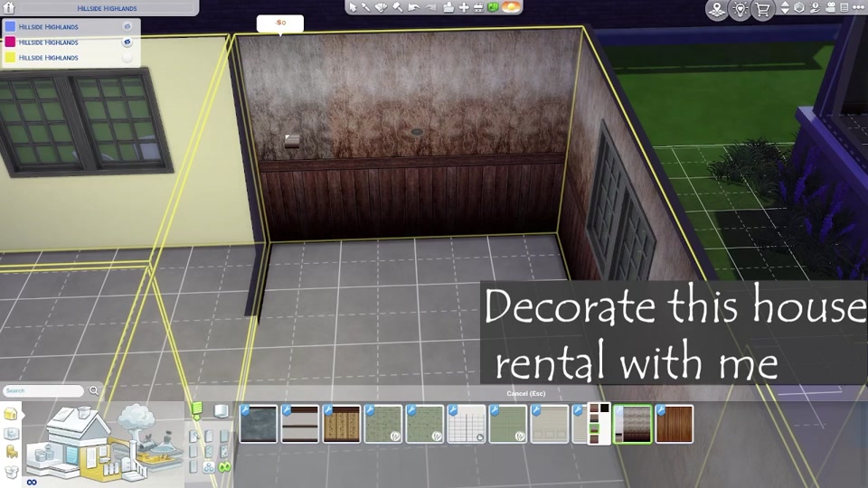Select the white grid tile wall pattern
Image resolution: width=868 pixels, height=488 pixels.
click(x=467, y=424)
